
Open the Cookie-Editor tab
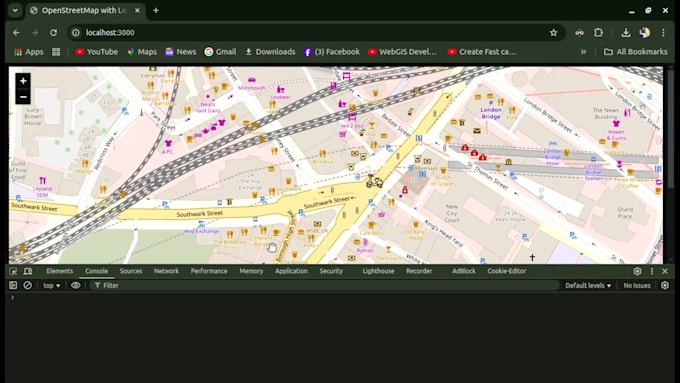pos(506,271)
